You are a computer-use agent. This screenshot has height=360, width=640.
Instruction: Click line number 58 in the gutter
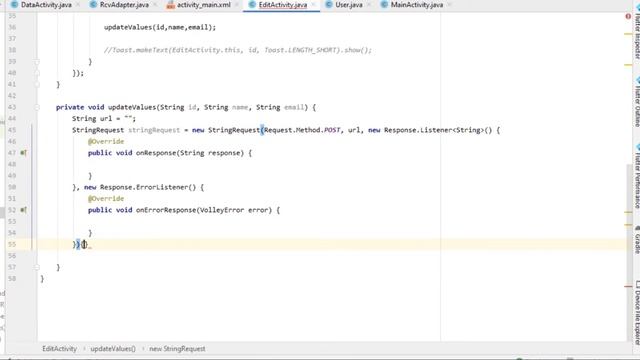click(x=12, y=279)
